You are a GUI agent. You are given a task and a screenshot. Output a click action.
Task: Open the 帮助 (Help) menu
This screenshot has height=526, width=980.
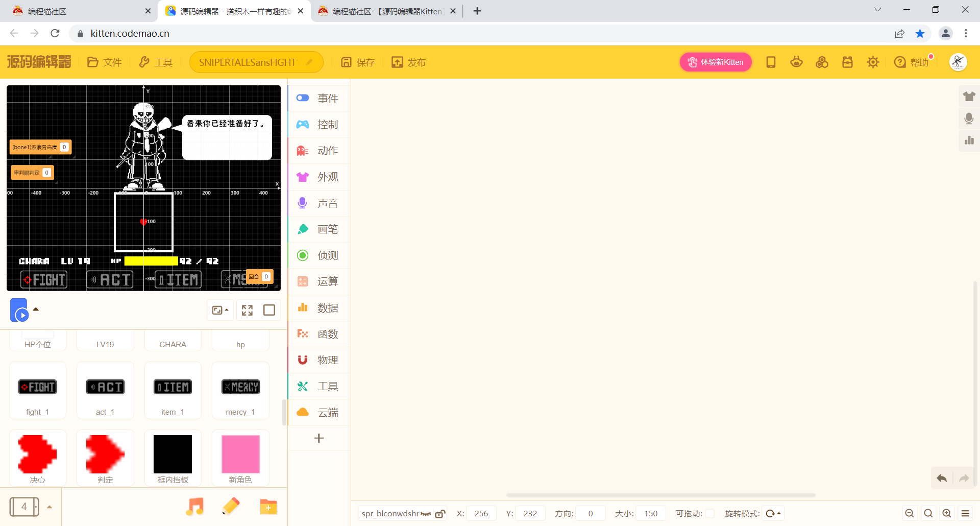pyautogui.click(x=912, y=62)
